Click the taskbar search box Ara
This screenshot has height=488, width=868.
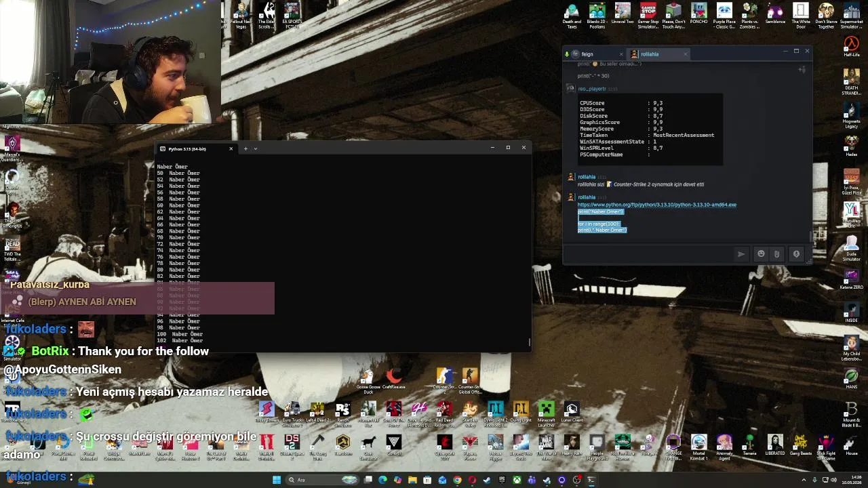click(322, 480)
